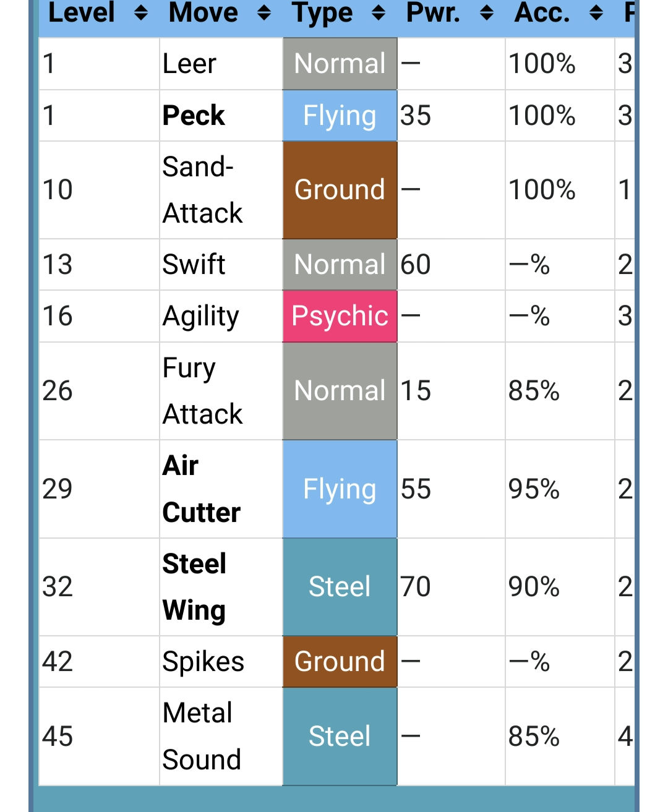Click the Normal type cell for Leer
This screenshot has height=812, width=668.
[340, 64]
